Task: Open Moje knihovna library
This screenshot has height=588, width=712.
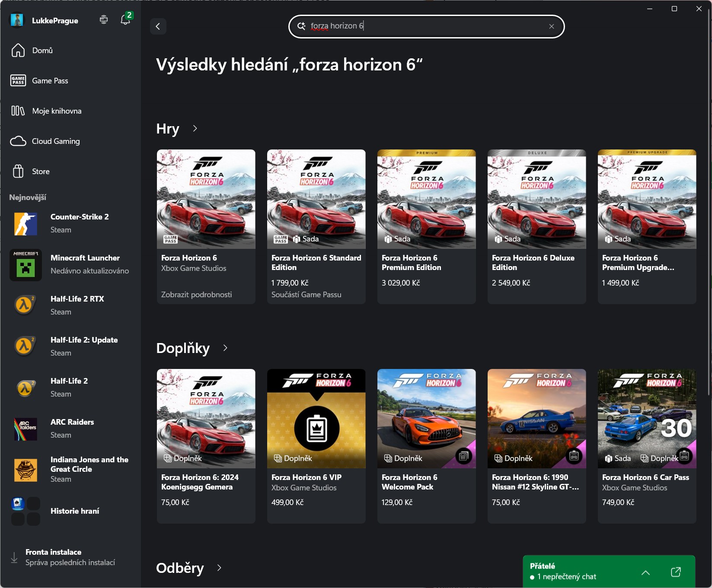Action: [70, 111]
